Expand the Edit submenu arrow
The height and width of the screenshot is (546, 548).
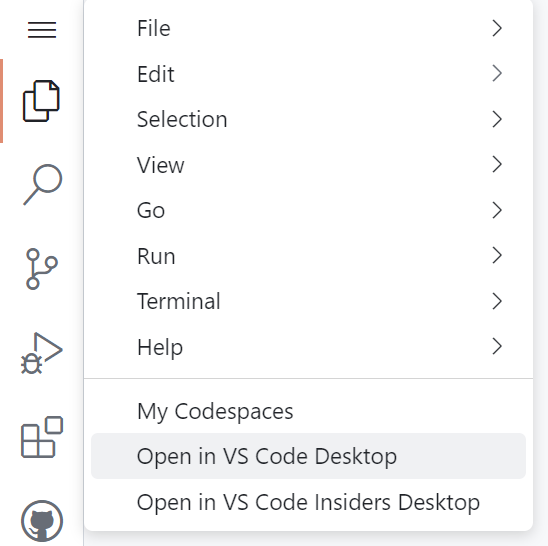click(497, 73)
